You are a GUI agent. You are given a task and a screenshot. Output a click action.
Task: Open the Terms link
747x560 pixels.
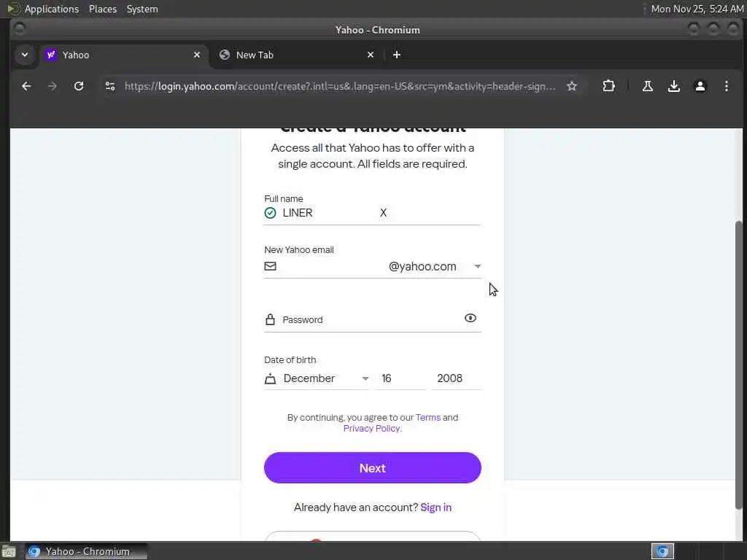click(427, 418)
